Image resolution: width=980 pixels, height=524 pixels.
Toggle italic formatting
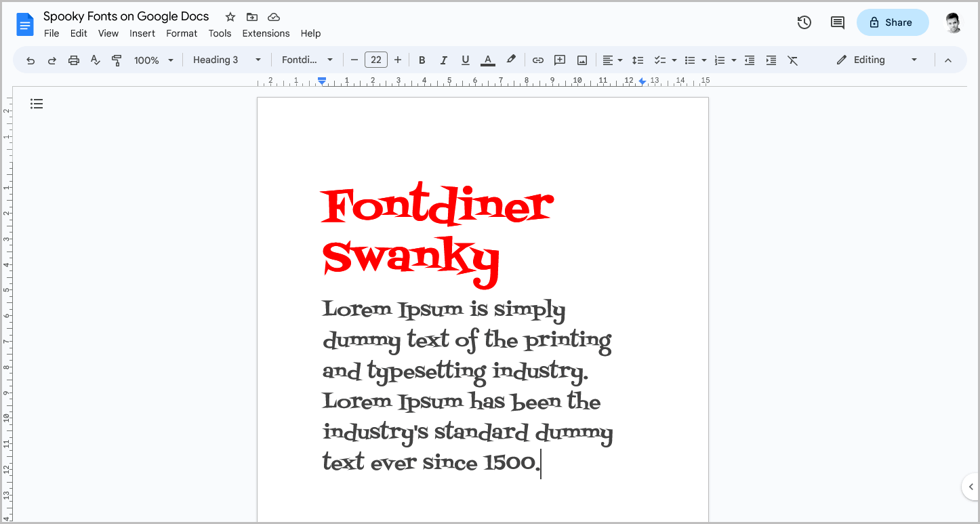443,60
